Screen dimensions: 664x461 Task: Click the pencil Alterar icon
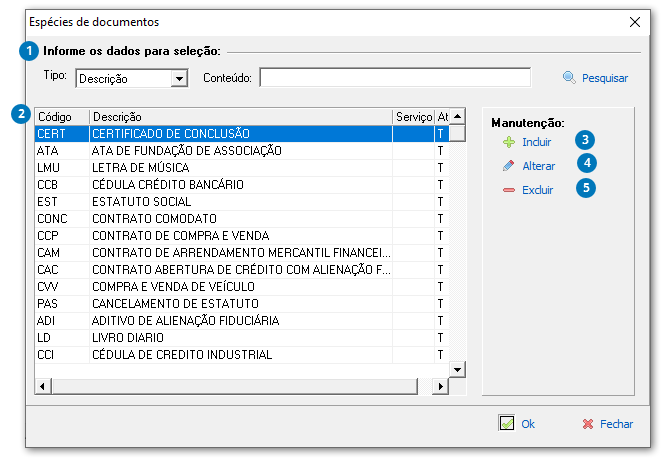(509, 165)
